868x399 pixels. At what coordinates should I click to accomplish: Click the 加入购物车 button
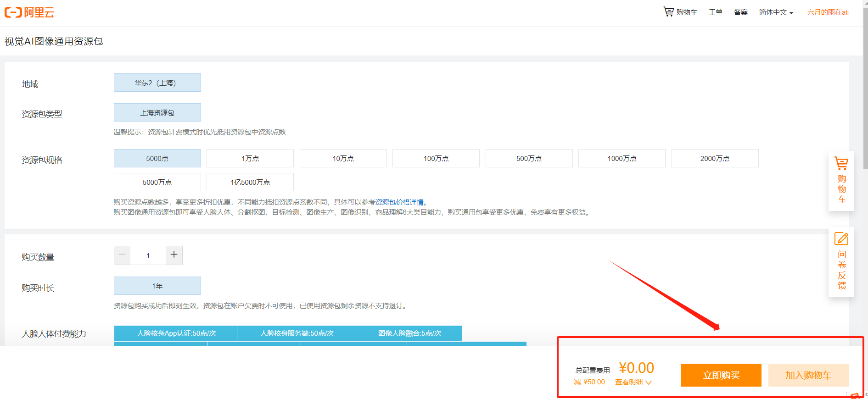808,375
